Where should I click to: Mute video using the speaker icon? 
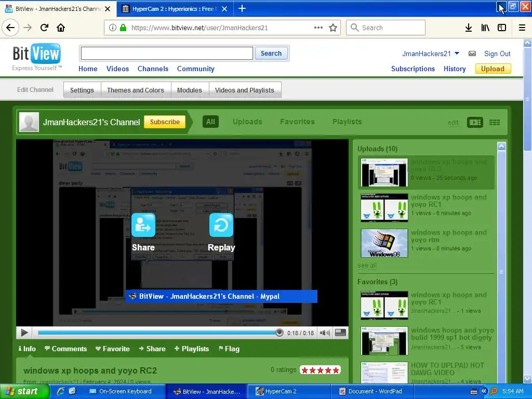[325, 333]
